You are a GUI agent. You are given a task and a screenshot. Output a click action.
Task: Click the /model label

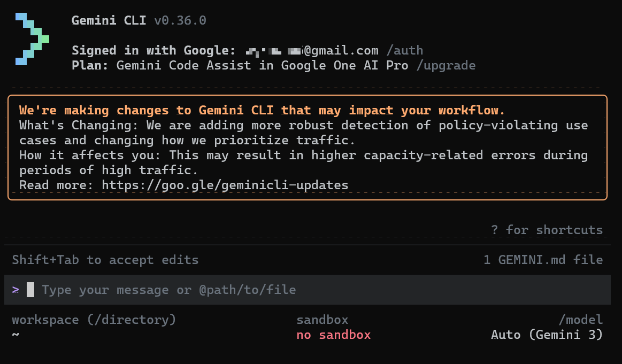pos(580,320)
